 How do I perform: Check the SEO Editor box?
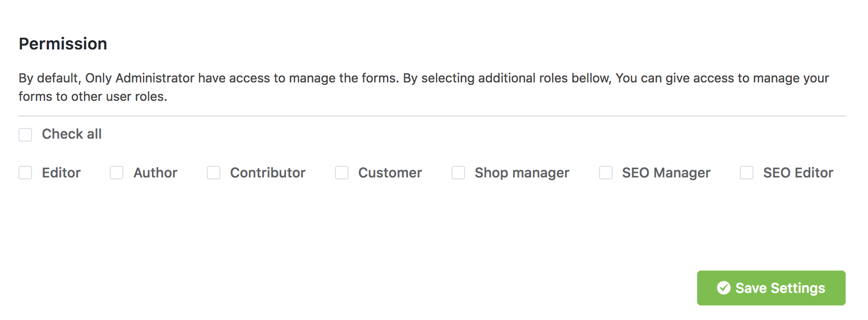747,173
